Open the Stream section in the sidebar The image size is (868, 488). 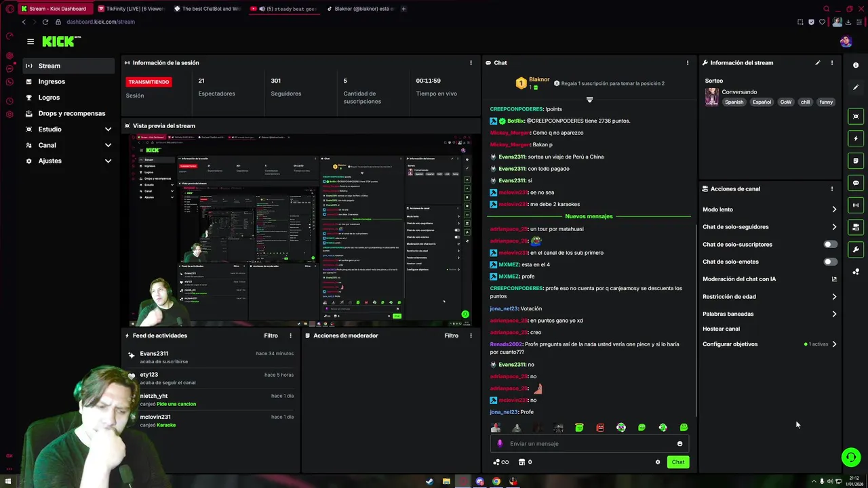(68, 66)
